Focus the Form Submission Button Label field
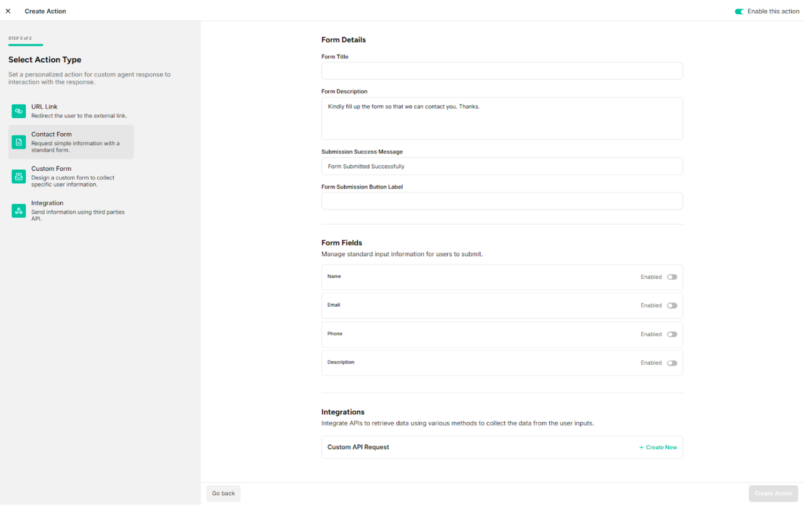The width and height of the screenshot is (812, 507). pyautogui.click(x=502, y=201)
